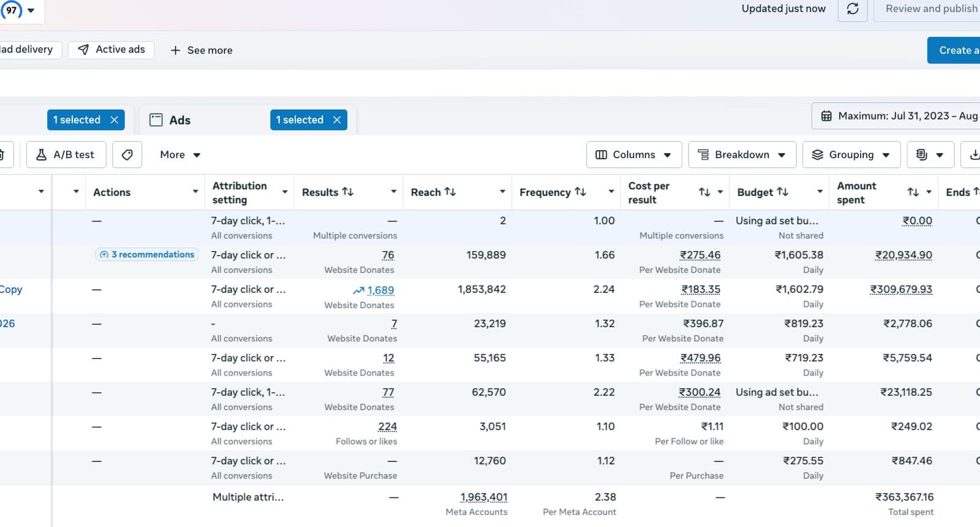
Task: Click the ₹20,934.90 amount spent
Action: coord(903,255)
